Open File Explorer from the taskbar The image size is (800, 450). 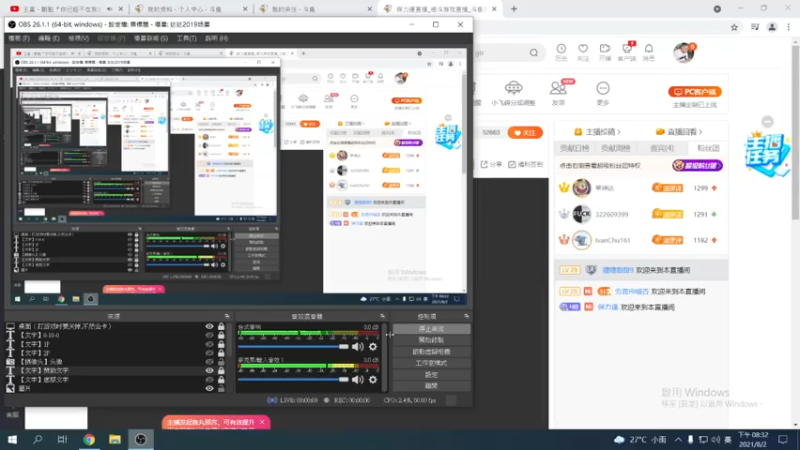pyautogui.click(x=115, y=439)
